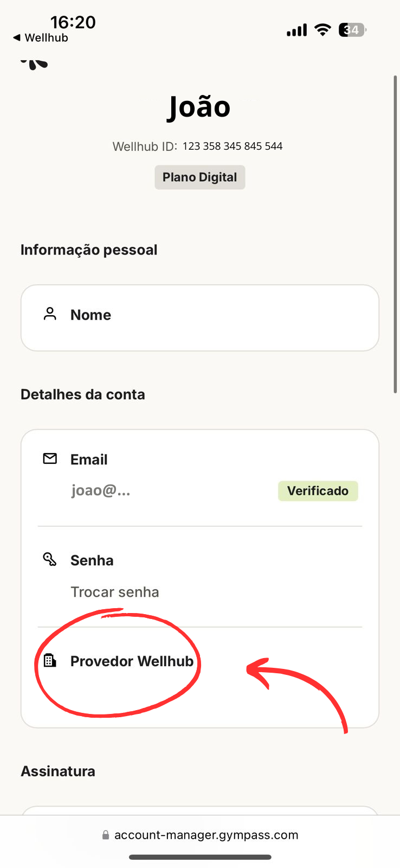
Task: Click the page scrollbar on right edge
Action: [395, 233]
